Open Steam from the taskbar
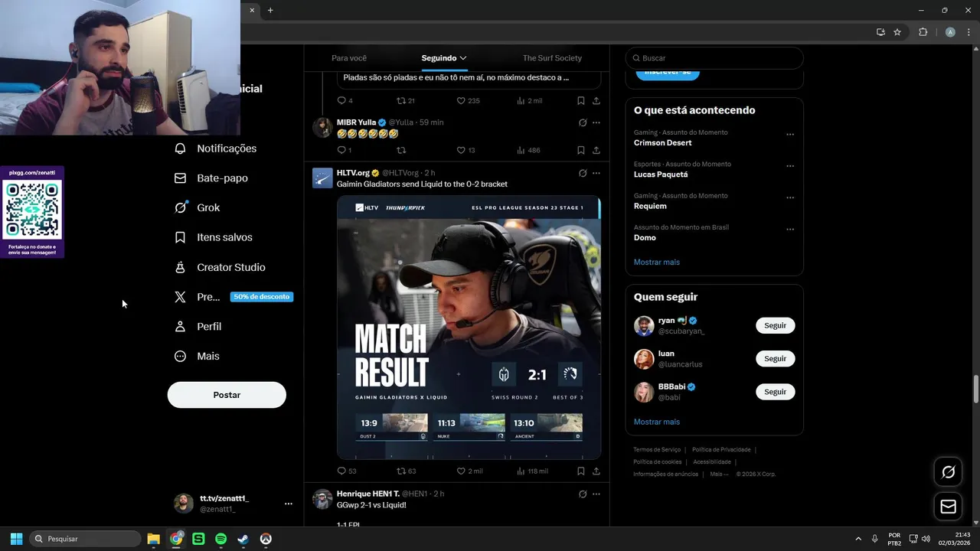Viewport: 980px width, 551px height. (x=243, y=539)
